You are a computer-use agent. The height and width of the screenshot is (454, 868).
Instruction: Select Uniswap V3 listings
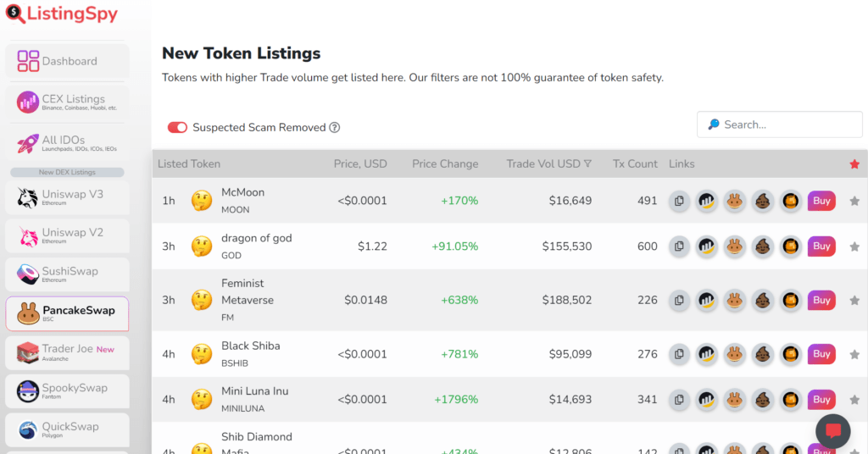[x=68, y=197]
